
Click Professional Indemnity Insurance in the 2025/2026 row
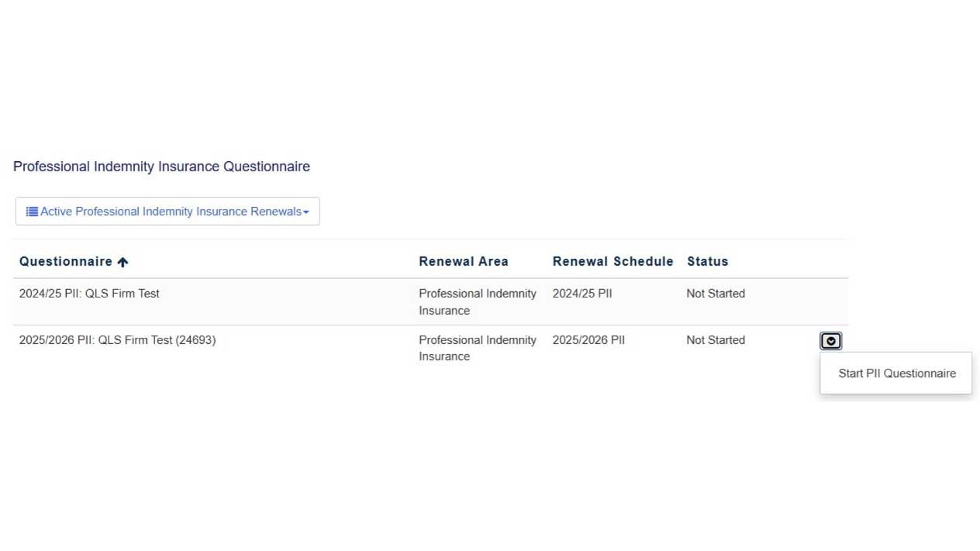tap(477, 348)
